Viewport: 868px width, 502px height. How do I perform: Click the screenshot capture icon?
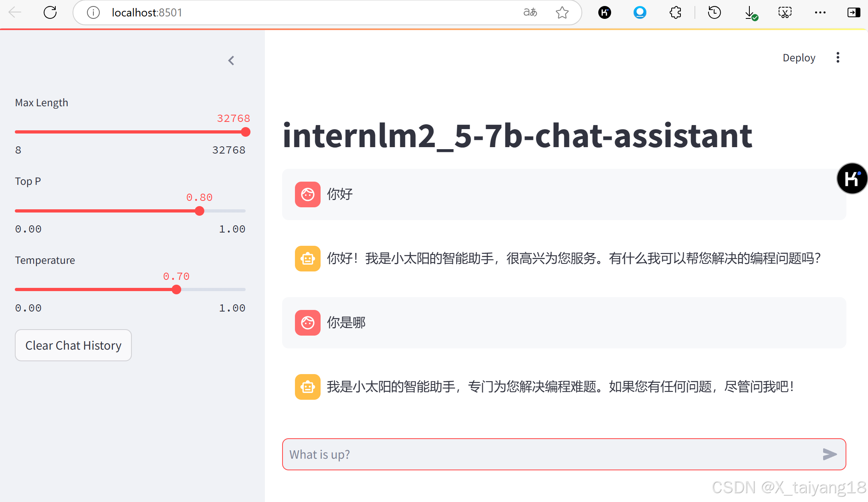click(x=785, y=13)
